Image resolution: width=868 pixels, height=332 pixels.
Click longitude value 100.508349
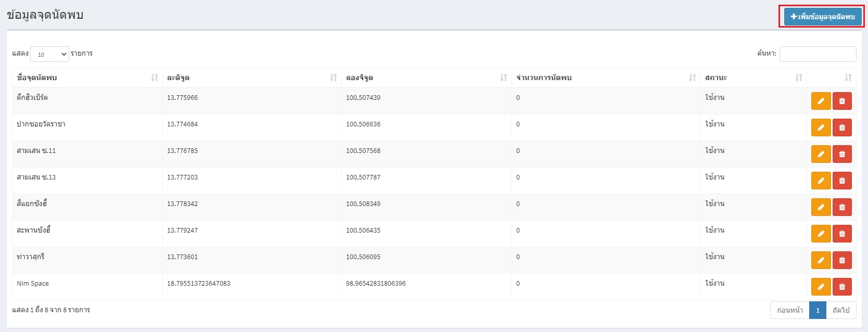coord(363,204)
